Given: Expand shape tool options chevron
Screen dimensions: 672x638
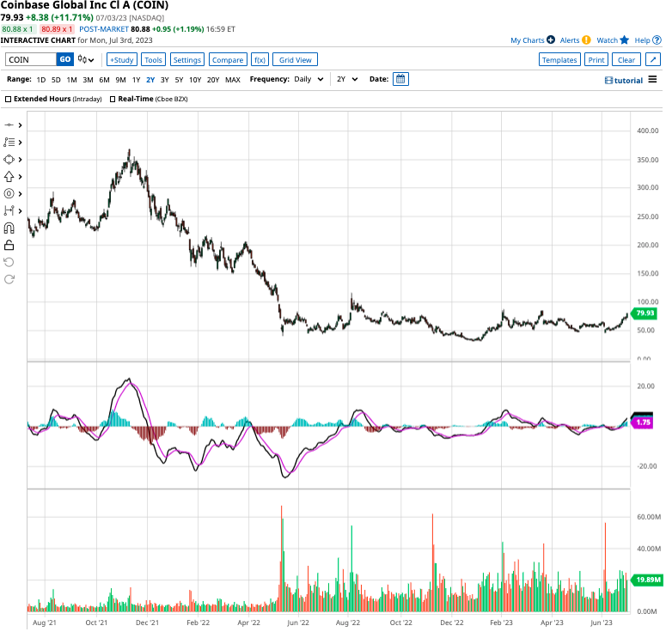Looking at the screenshot, I should tap(20, 160).
